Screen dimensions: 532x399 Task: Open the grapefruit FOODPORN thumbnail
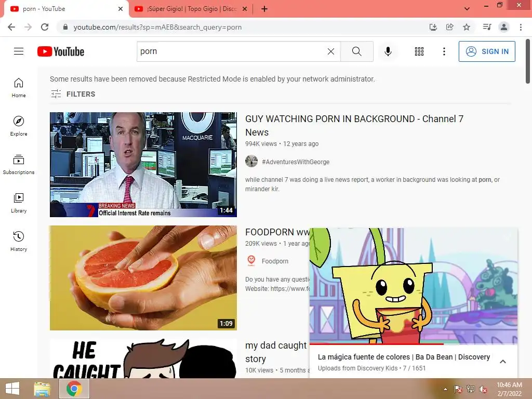(x=143, y=278)
